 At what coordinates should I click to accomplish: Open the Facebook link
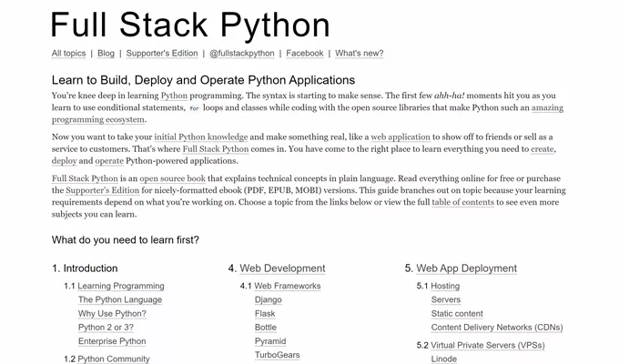coord(305,54)
